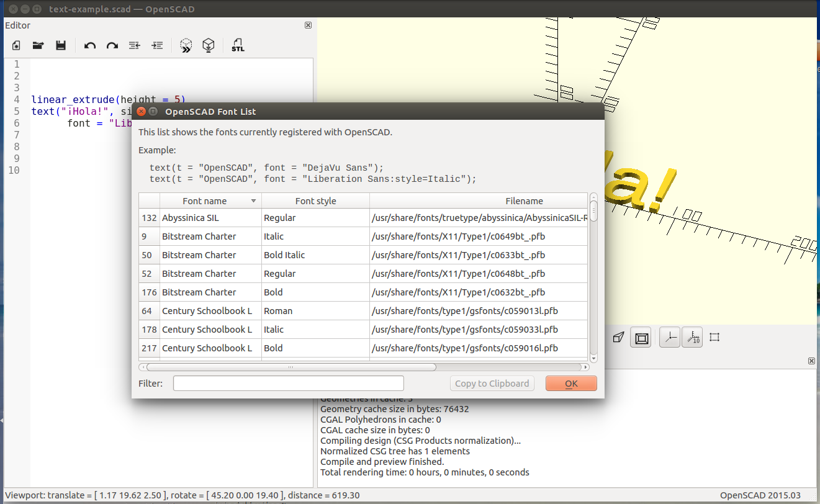Click the Indent icon in editor toolbar

point(158,45)
